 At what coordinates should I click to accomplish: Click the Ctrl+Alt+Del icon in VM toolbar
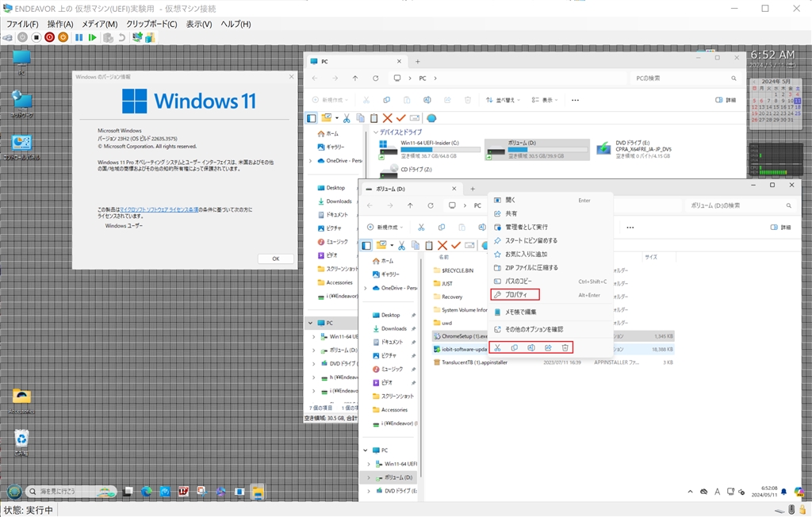[x=8, y=37]
